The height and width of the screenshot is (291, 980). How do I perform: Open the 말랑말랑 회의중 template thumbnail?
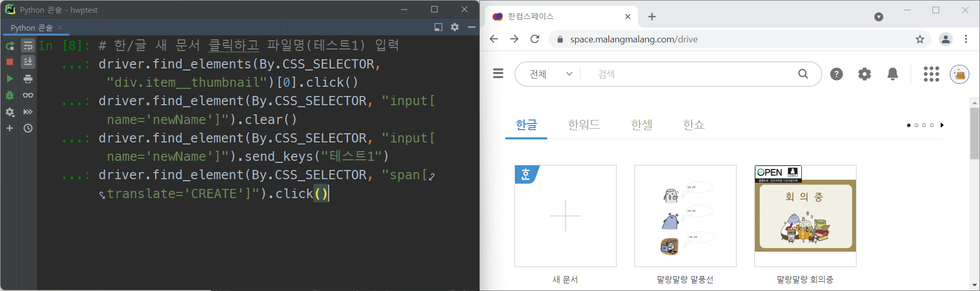(x=805, y=216)
